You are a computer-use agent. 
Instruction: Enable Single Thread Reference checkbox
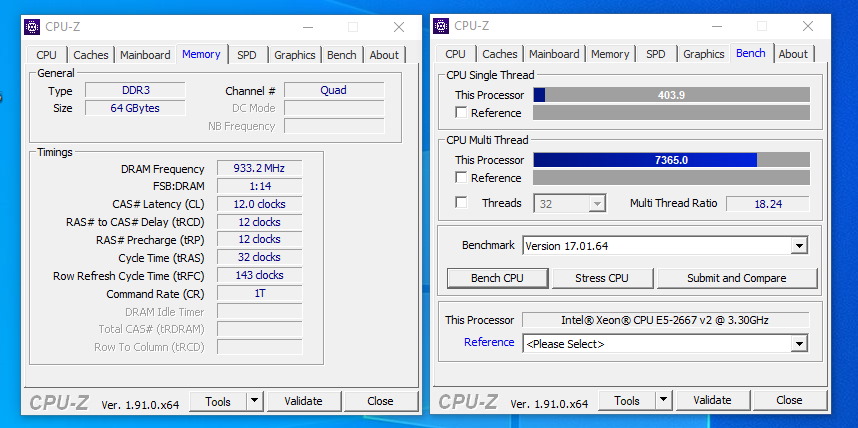click(x=461, y=113)
